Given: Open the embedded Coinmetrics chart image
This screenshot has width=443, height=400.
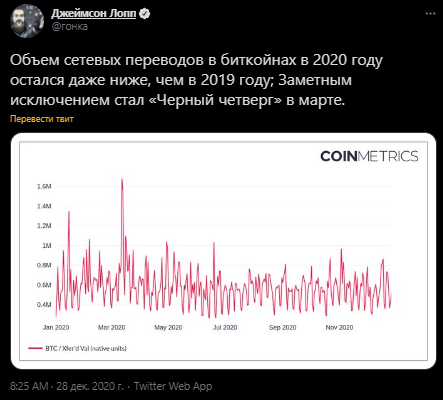Looking at the screenshot, I should pyautogui.click(x=223, y=251).
